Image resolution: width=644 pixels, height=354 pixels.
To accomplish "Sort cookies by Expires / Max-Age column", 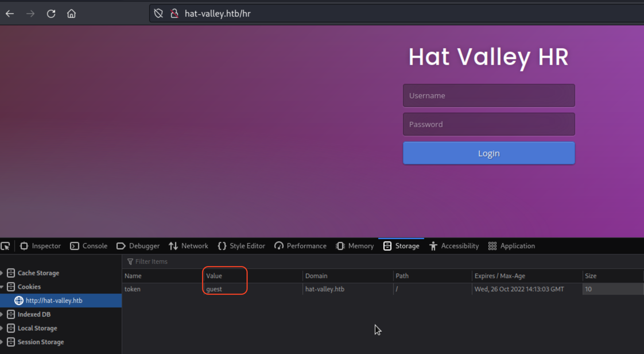I will [499, 276].
